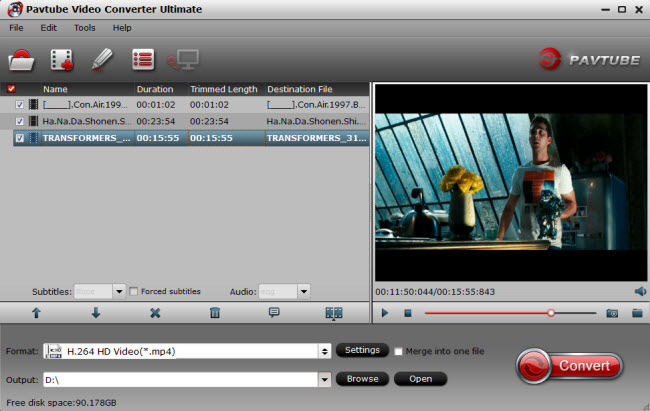
Task: Click destination TRANSFORMERS_31... cell
Action: coord(317,138)
